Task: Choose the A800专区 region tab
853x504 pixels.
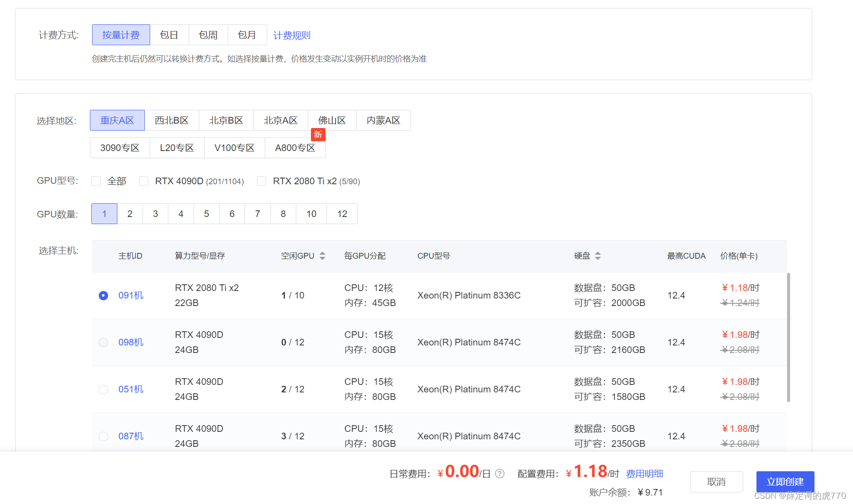Action: (x=295, y=148)
